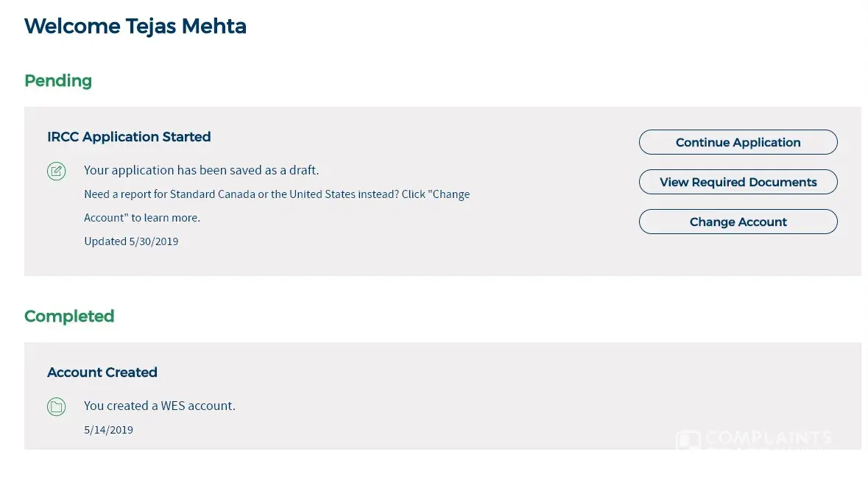Click the folder icon beside WES account
This screenshot has height=477, width=868.
tap(57, 406)
